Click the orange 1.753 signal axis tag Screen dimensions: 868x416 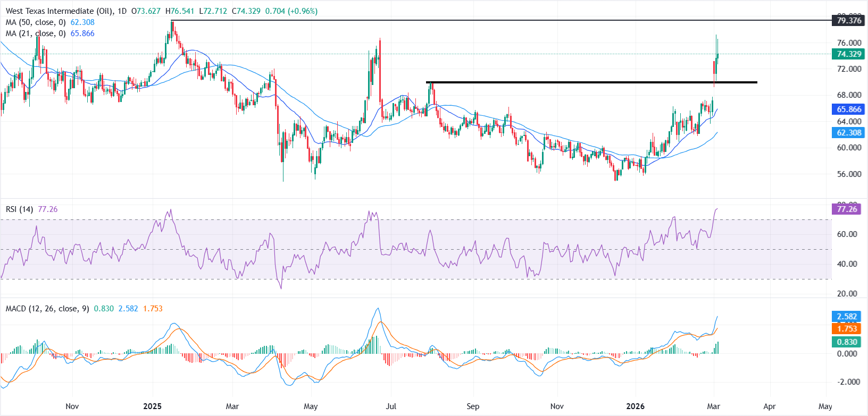pos(847,329)
